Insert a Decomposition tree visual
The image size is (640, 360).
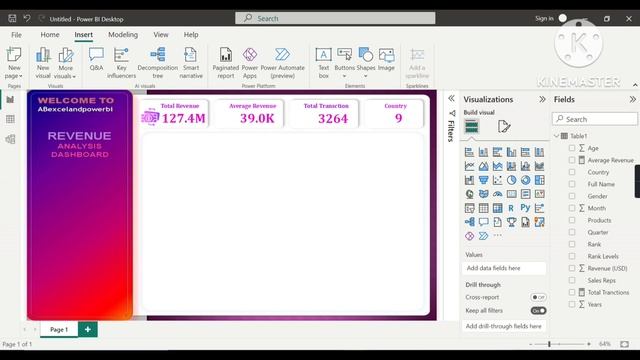(158, 63)
